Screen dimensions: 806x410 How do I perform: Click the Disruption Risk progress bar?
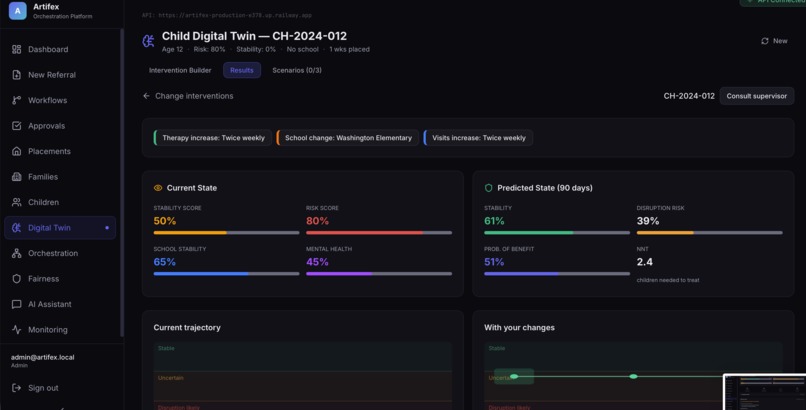[709, 233]
